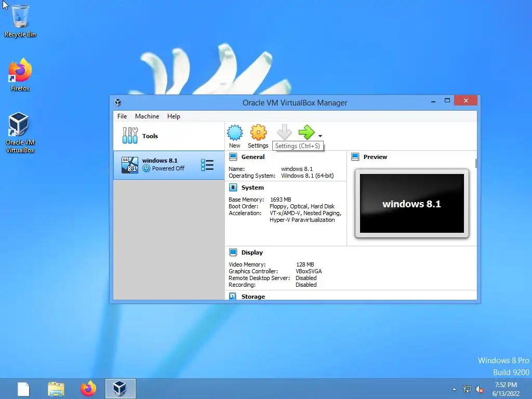The image size is (532, 399).
Task: Click the Recording Disabled value
Action: [306, 285]
